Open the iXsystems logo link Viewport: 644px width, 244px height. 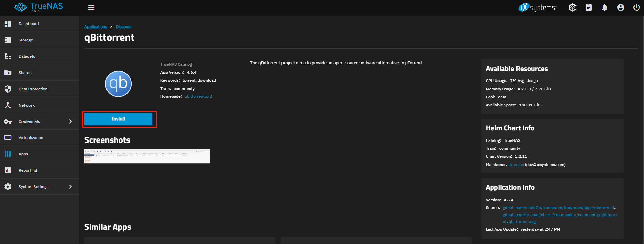point(537,7)
